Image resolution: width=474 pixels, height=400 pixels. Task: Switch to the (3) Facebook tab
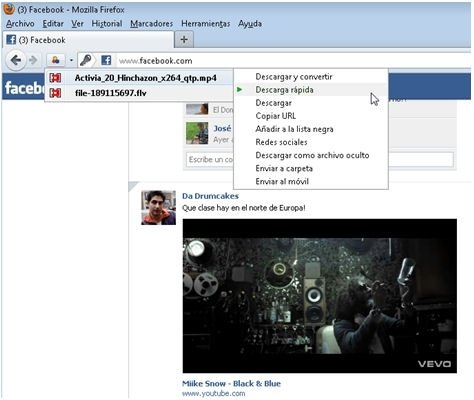[88, 40]
